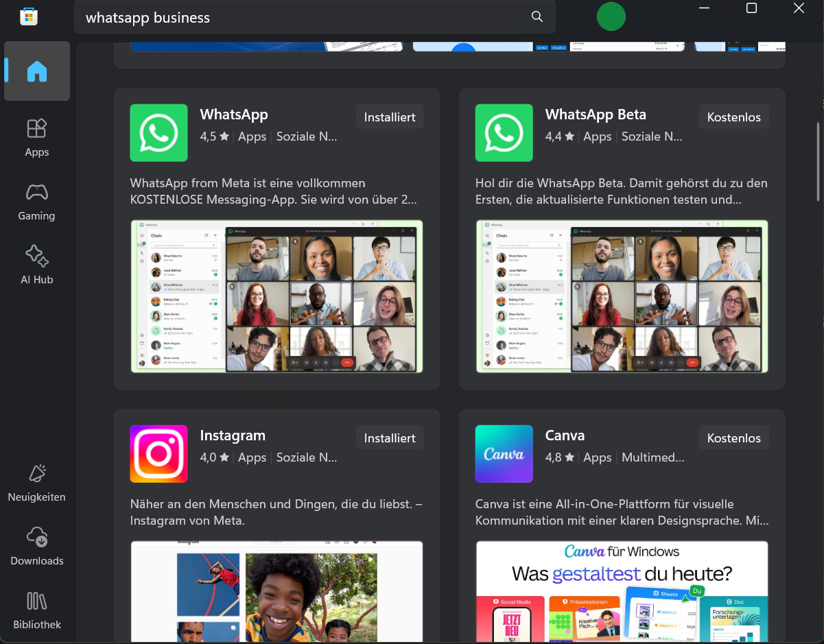
Task: Open the WhatsApp Beta title link
Action: coord(596,115)
